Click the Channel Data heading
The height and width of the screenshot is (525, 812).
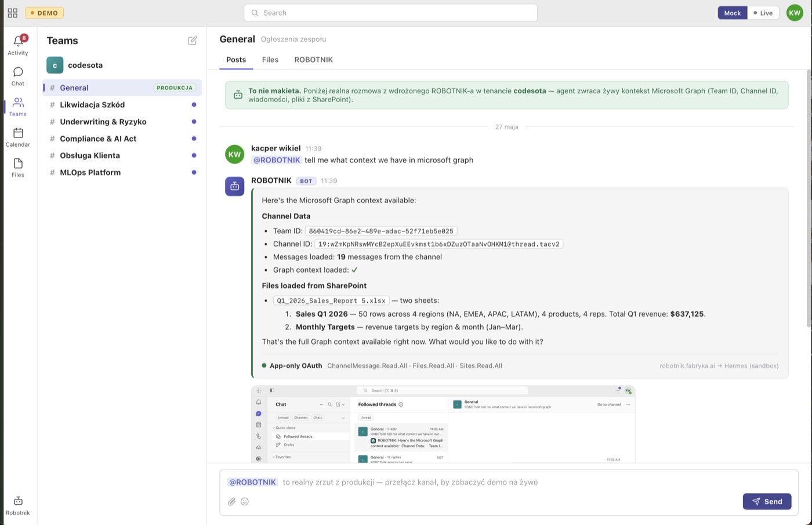coord(286,216)
